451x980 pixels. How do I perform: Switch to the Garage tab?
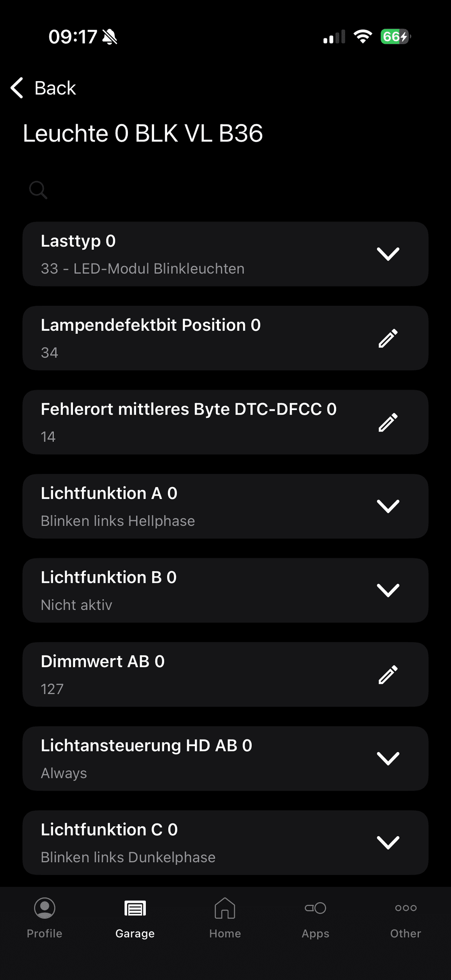pyautogui.click(x=135, y=916)
